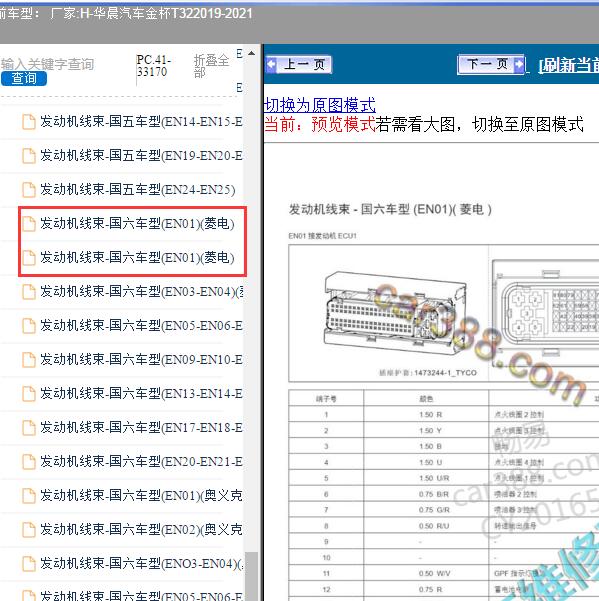Click the 当前：预览模式 status text
Viewport: 599px width, 601px height.
[x=320, y=124]
